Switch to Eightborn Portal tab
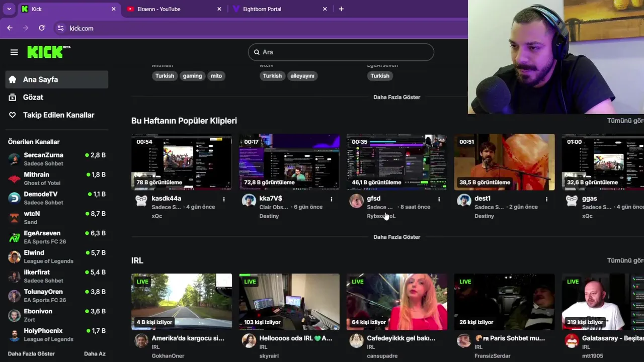Screen dimensions: 644x362 click(x=280, y=9)
